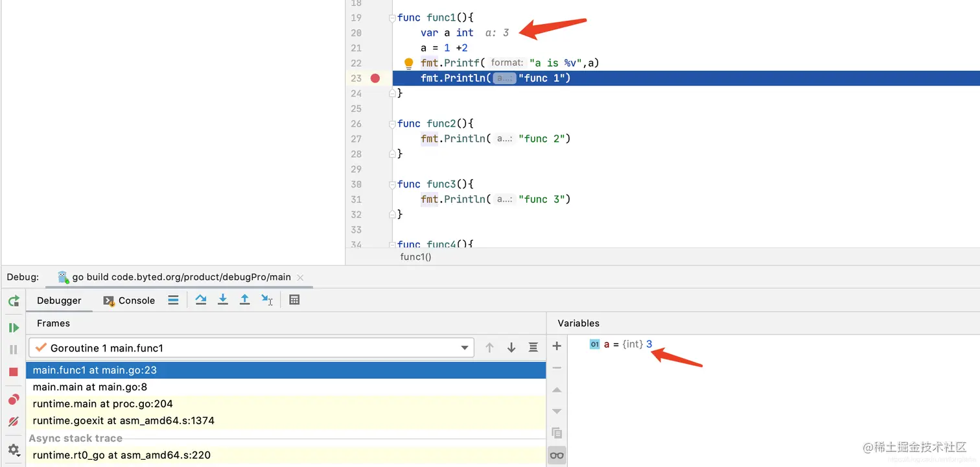Image resolution: width=980 pixels, height=467 pixels.
Task: Resume program with the green play icon
Action: (14, 328)
